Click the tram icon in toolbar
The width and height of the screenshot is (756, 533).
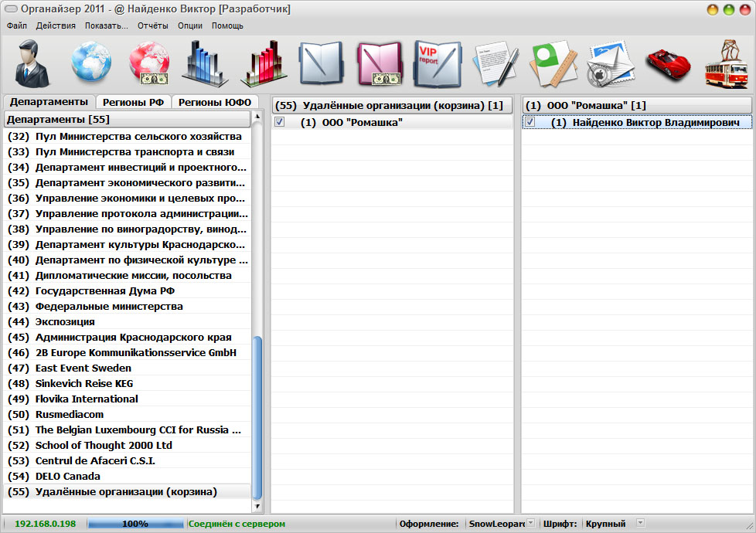click(727, 64)
